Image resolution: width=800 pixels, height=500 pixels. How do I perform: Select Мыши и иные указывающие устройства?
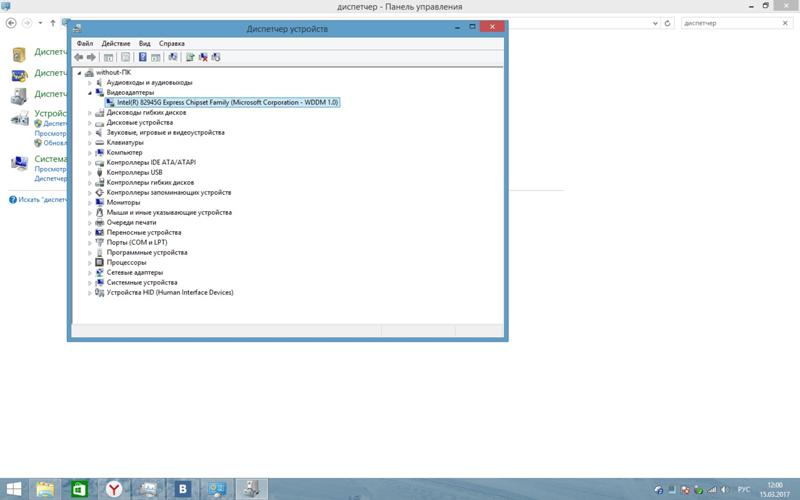pos(169,213)
